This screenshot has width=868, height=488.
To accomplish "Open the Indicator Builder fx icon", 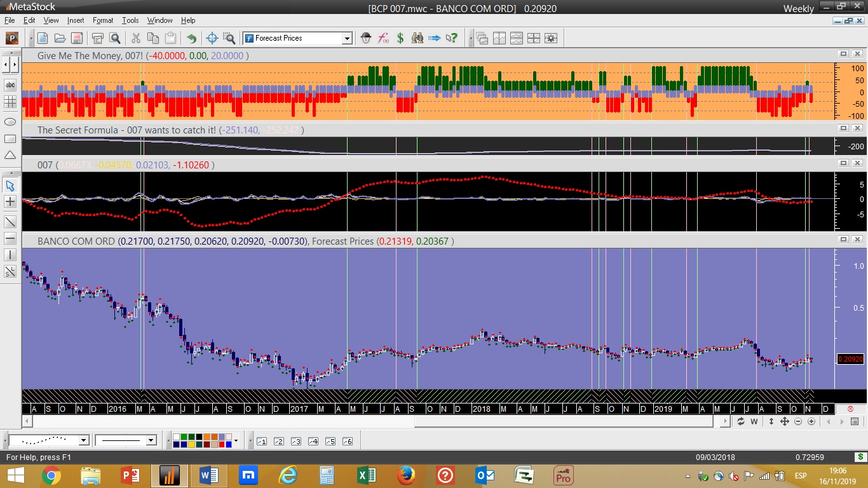I will tap(383, 38).
